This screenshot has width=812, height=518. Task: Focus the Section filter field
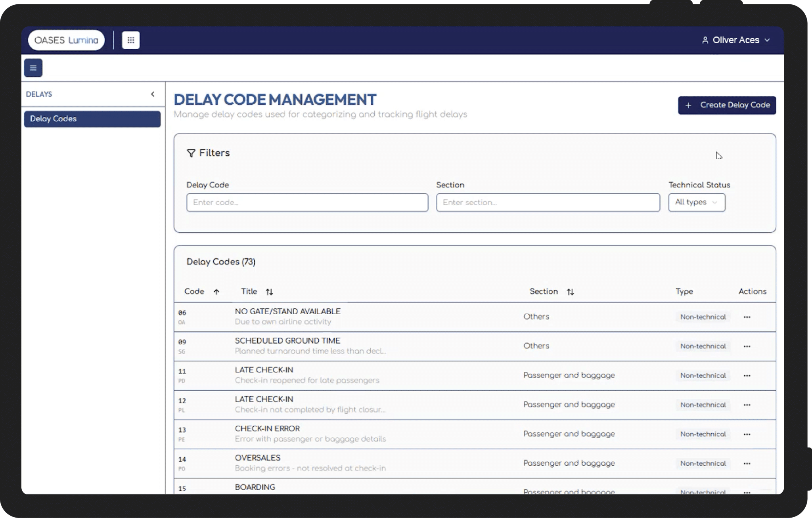(548, 203)
